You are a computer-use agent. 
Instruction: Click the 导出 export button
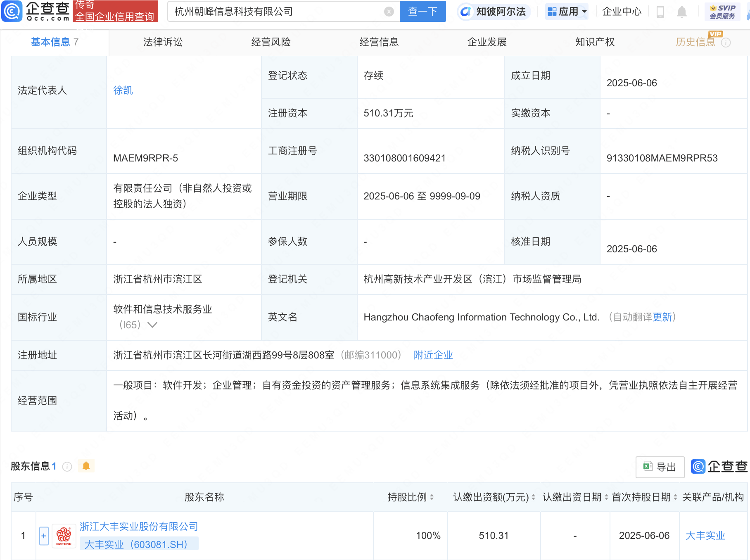coord(660,467)
